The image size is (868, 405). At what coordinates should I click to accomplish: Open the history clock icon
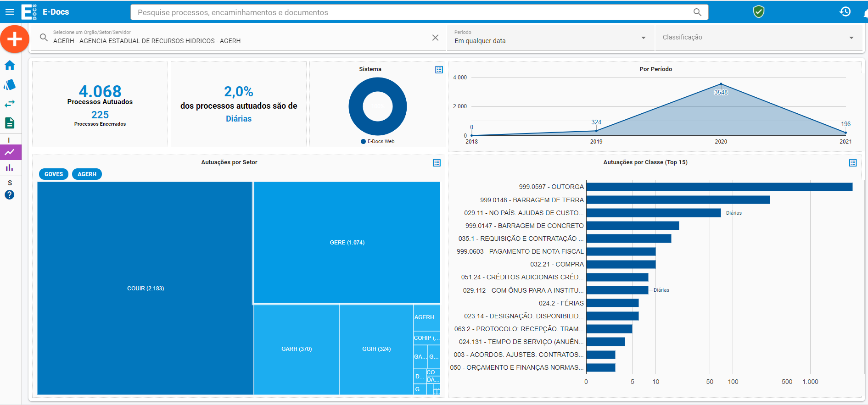tap(845, 11)
